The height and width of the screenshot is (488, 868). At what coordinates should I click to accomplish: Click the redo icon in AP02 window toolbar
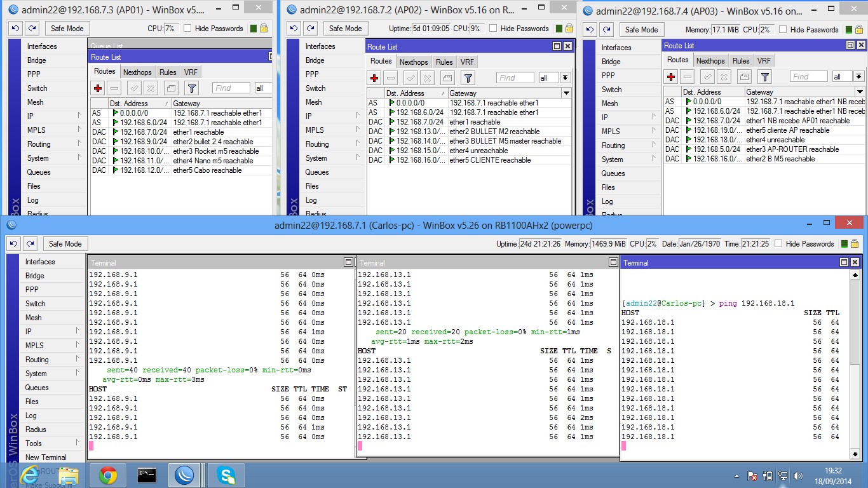point(311,29)
